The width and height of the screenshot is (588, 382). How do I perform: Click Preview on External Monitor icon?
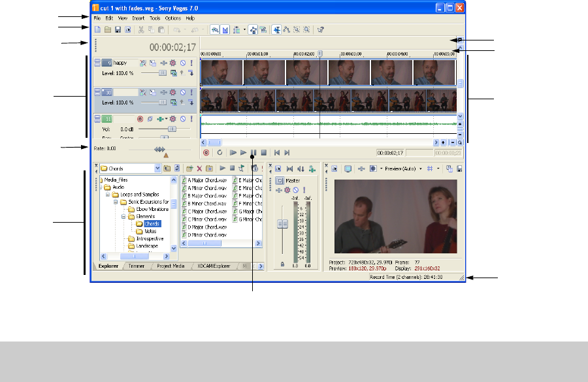pyautogui.click(x=348, y=168)
